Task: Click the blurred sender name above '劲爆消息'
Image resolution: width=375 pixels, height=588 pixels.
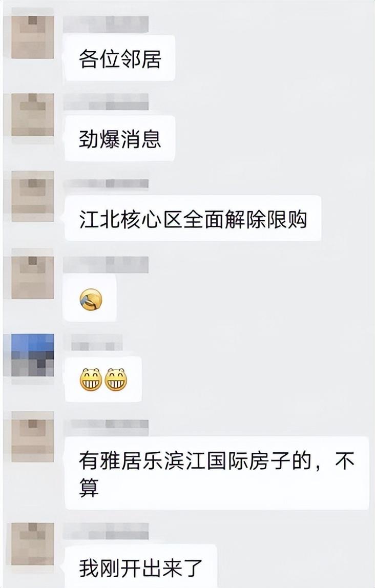Action: click(106, 101)
